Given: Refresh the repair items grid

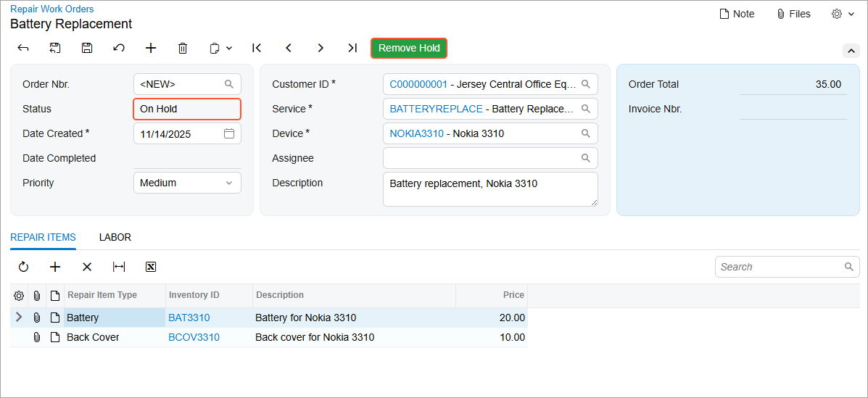Looking at the screenshot, I should [x=23, y=267].
